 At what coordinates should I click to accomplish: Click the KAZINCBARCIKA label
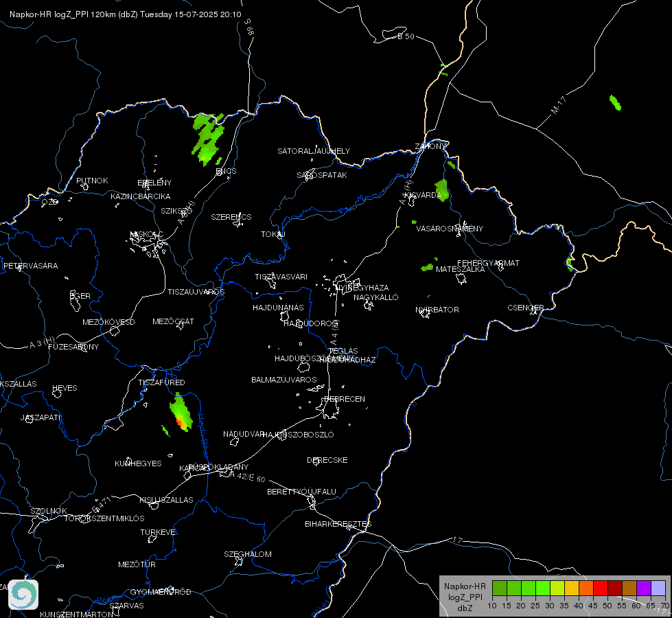(x=141, y=196)
